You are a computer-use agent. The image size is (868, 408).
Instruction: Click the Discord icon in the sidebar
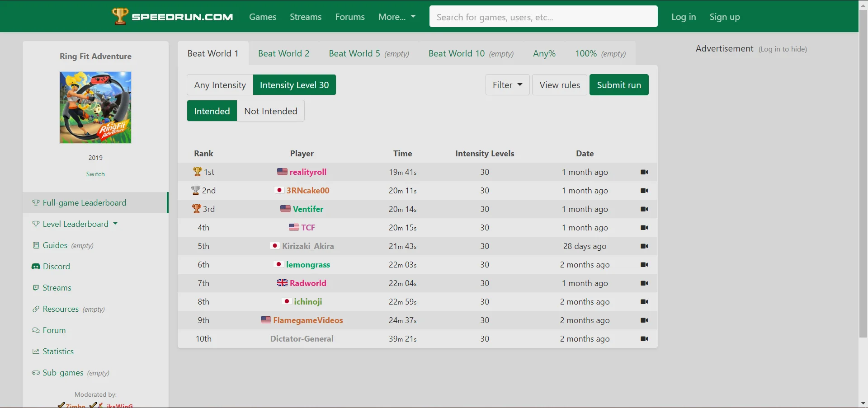coord(36,267)
